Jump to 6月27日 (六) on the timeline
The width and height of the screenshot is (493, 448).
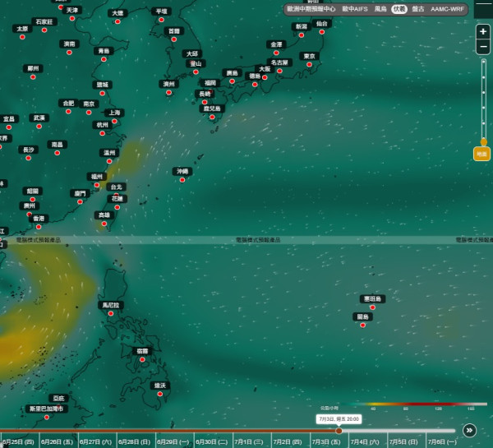(x=96, y=441)
